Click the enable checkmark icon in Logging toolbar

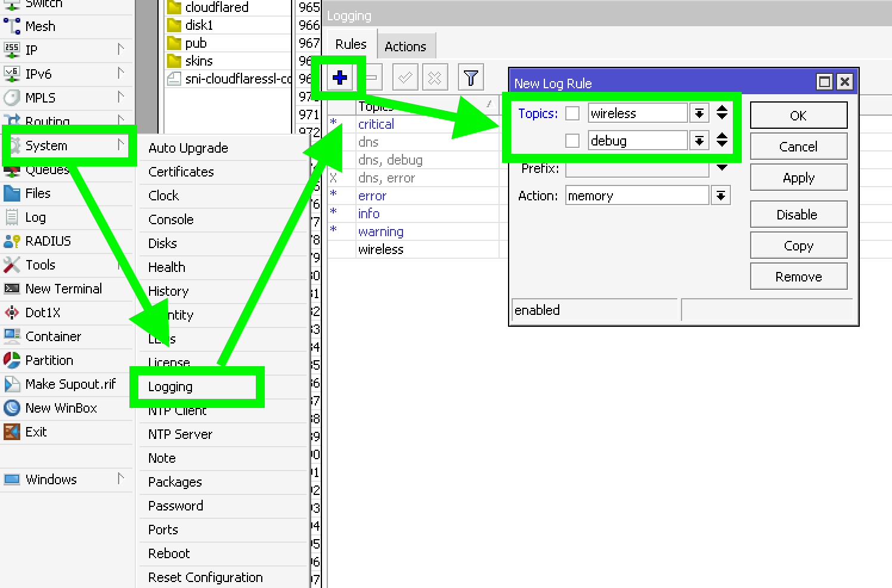pyautogui.click(x=405, y=77)
